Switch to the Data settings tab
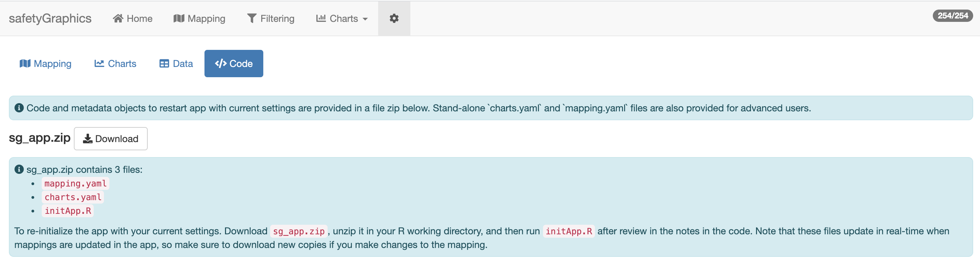 pyautogui.click(x=176, y=64)
